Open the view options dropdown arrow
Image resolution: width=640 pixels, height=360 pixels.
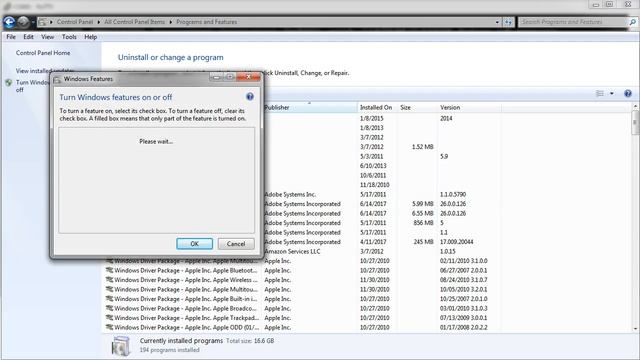[611, 93]
